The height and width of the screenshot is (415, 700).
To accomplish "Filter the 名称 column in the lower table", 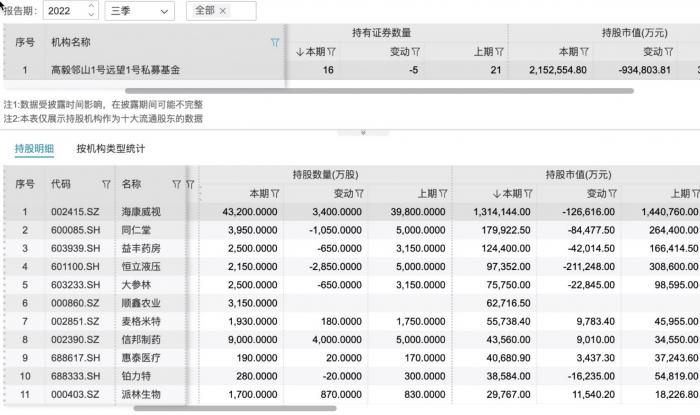I will coord(177,184).
